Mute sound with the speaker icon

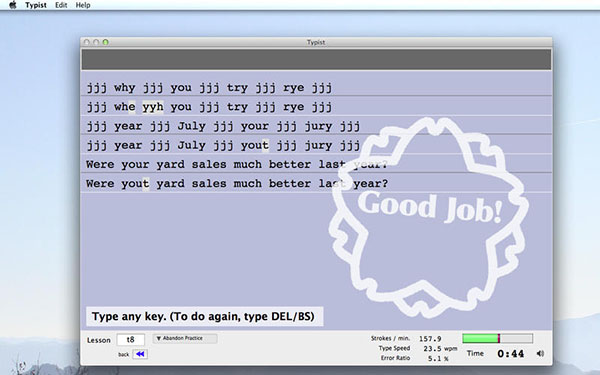[540, 354]
